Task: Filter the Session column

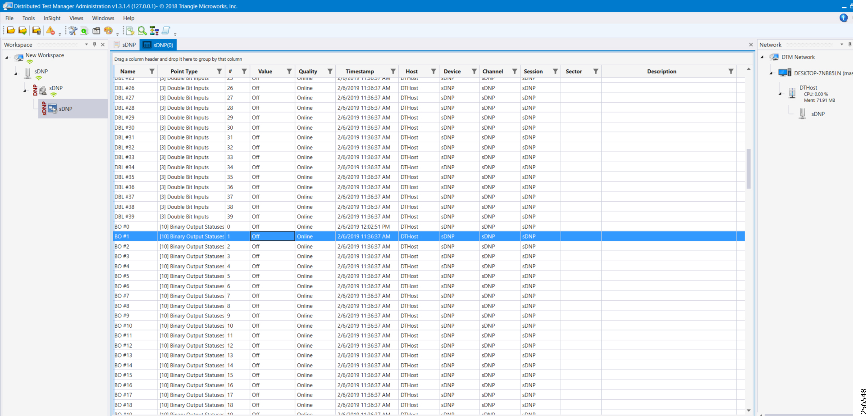Action: point(555,71)
